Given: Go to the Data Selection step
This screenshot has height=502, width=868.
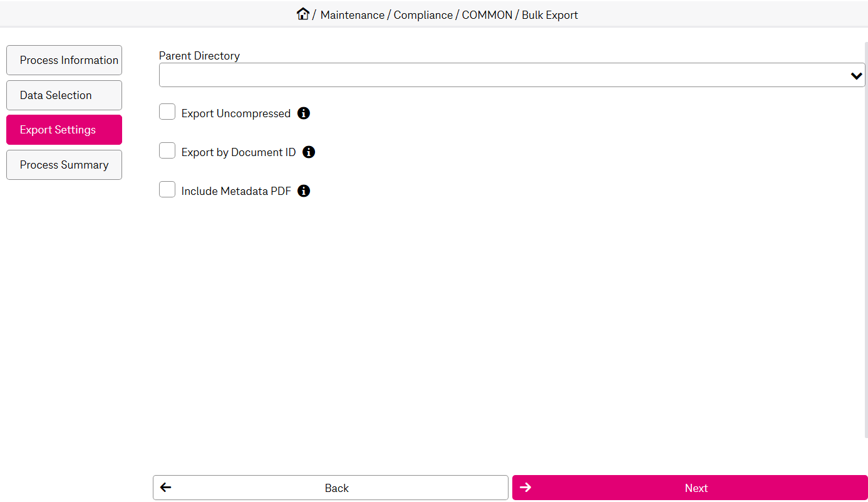Looking at the screenshot, I should pyautogui.click(x=64, y=95).
